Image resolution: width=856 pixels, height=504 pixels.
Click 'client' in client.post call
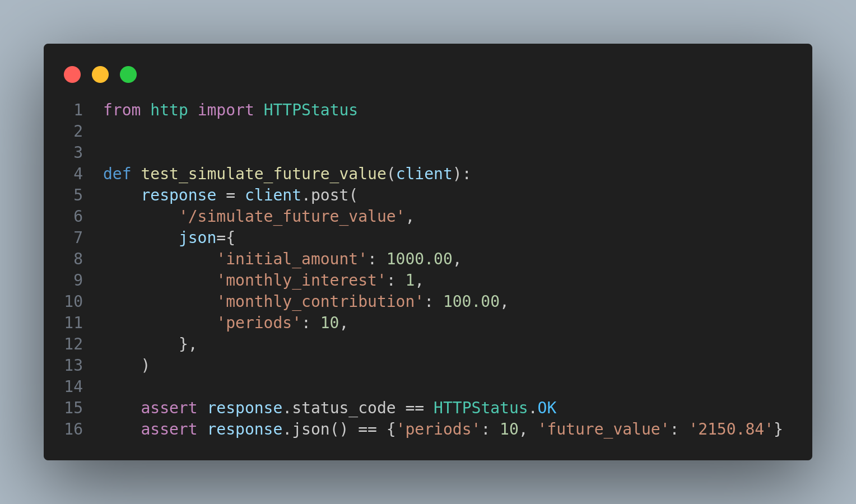[x=273, y=195]
